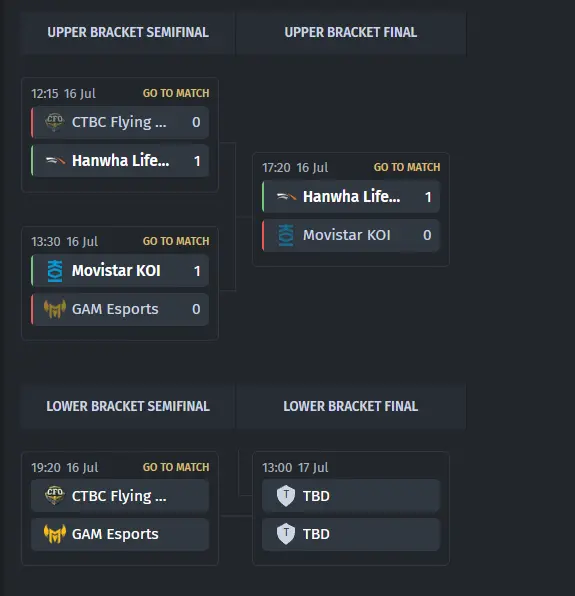Click second TBD shield icon in lower final

point(286,534)
